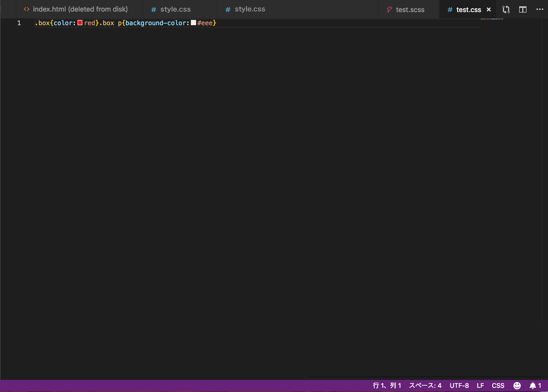The width and height of the screenshot is (548, 392).
Task: Select the UTF-8 encoding indicator
Action: tap(459, 386)
